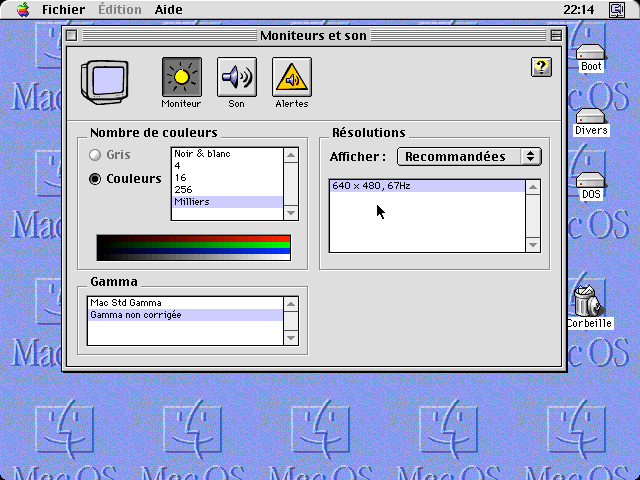Select the Divers disk icon
The image size is (640, 480).
pos(591,122)
